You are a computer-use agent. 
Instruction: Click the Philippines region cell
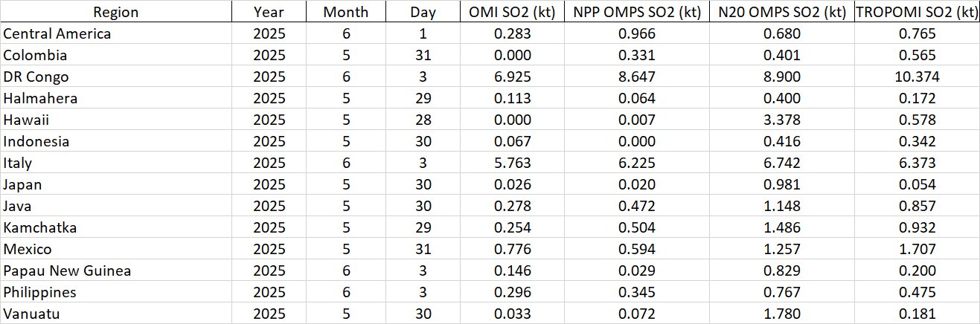(40, 292)
